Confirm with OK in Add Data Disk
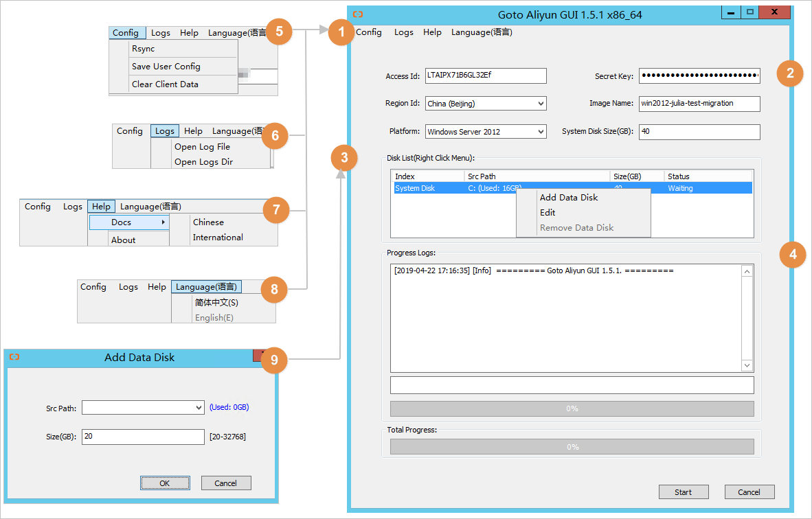Image resolution: width=812 pixels, height=519 pixels. (165, 483)
